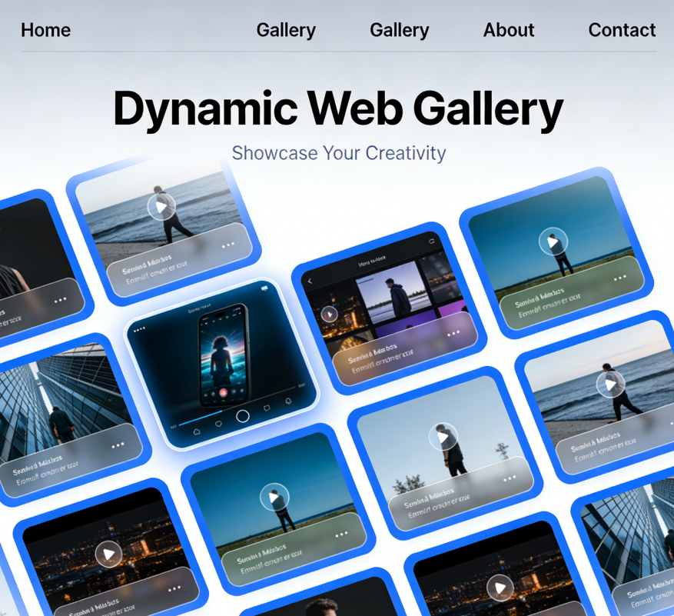
Task: Play the beach walker video under the subtitle
Action: 161,206
